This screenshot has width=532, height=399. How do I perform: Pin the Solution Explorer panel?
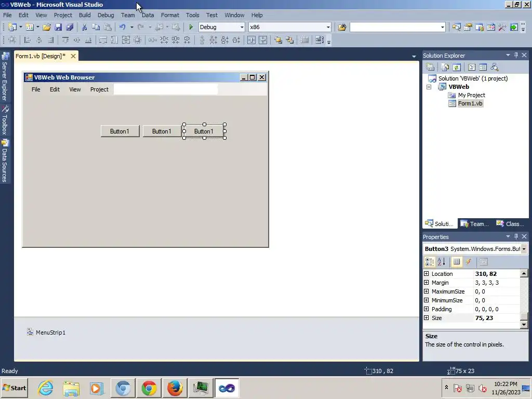tap(516, 55)
